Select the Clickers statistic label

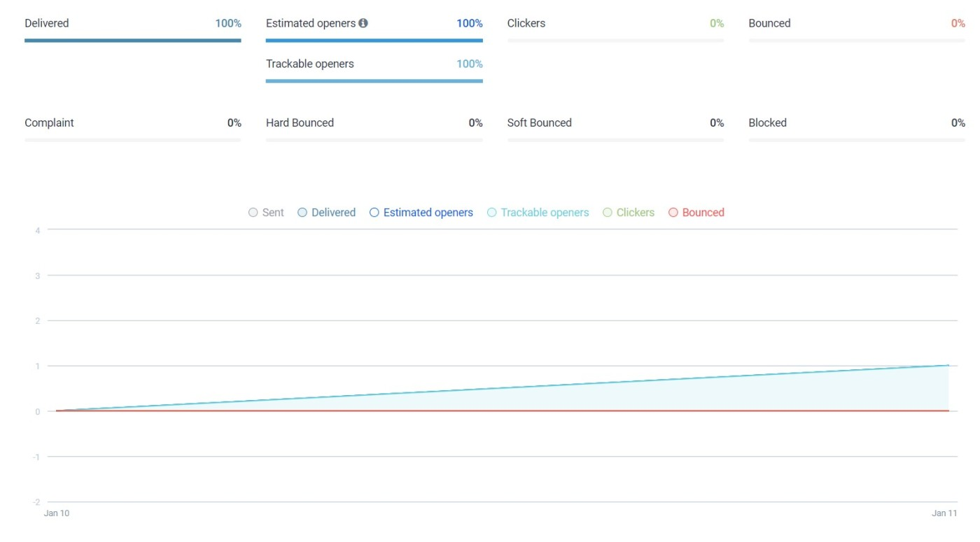point(526,23)
